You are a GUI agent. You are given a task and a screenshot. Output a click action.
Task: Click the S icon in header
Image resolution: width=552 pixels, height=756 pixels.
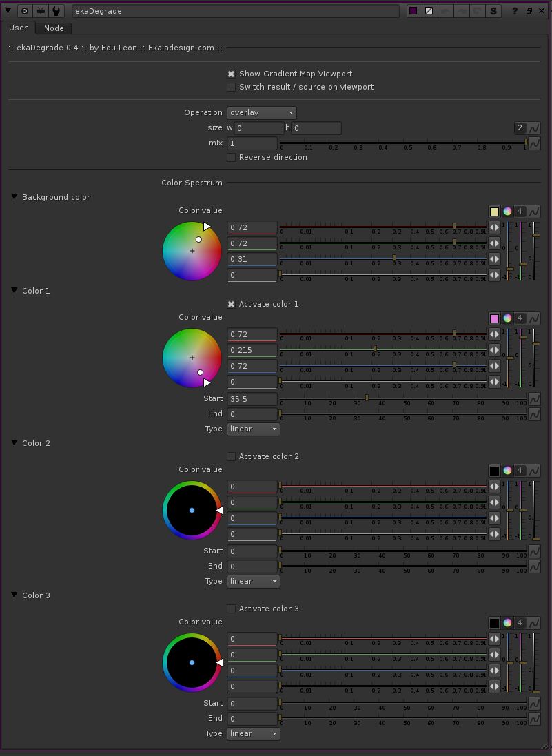[493, 10]
